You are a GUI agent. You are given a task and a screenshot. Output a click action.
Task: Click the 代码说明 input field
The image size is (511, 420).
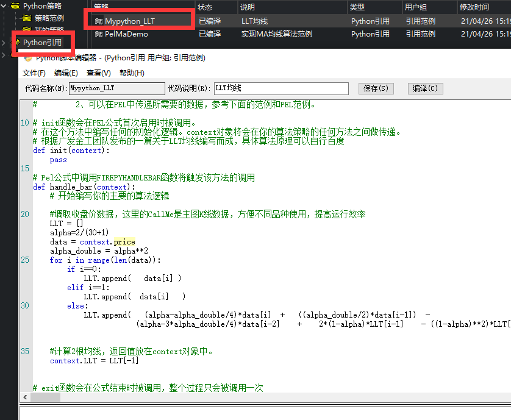click(x=281, y=88)
